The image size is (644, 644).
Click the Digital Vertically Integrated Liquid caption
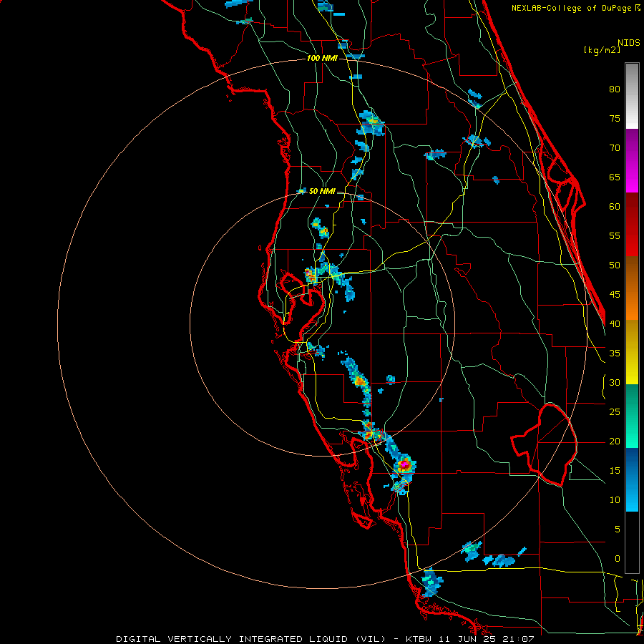pyautogui.click(x=325, y=639)
